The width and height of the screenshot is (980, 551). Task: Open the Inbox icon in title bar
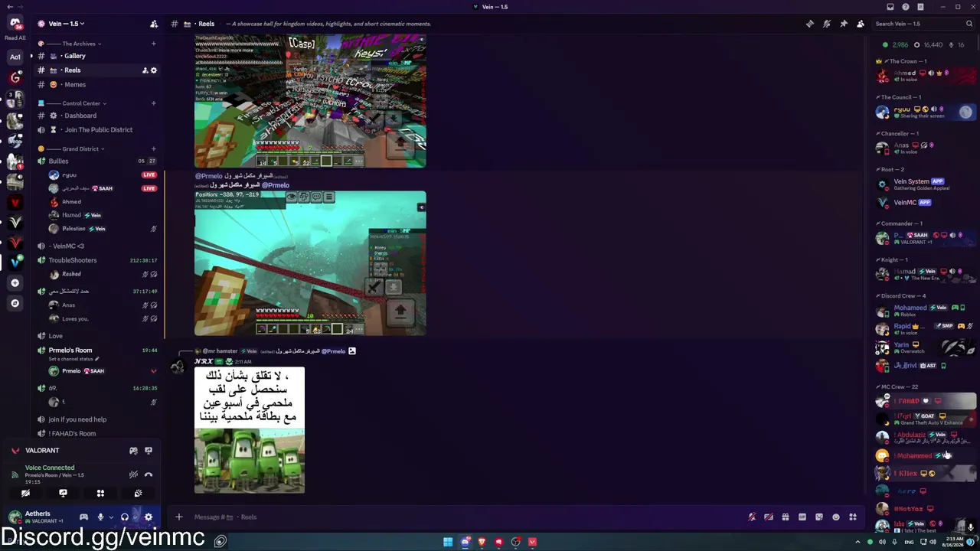[890, 7]
